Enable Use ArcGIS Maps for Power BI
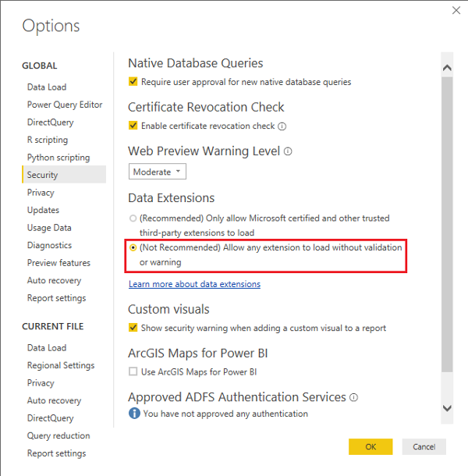Viewport: 468px width, 476px height. point(133,371)
